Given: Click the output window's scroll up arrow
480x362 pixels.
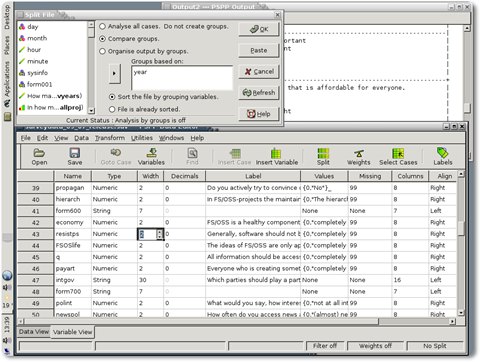Looking at the screenshot, I should coord(467,29).
